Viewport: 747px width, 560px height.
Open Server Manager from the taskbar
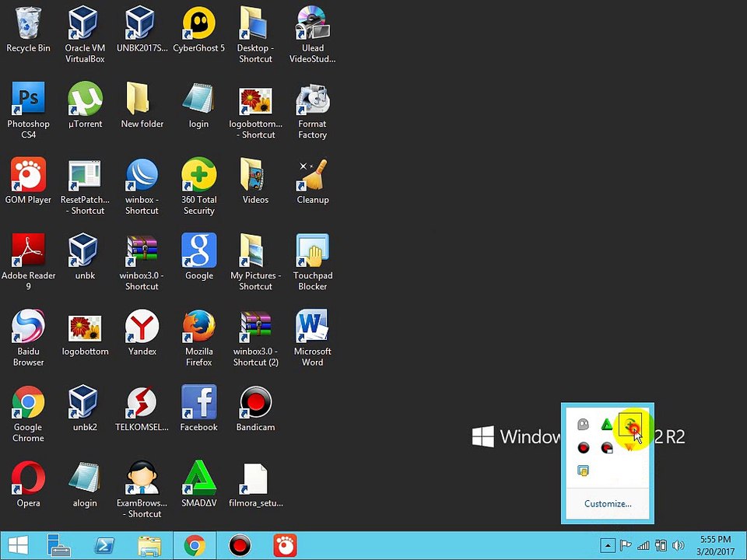59,546
